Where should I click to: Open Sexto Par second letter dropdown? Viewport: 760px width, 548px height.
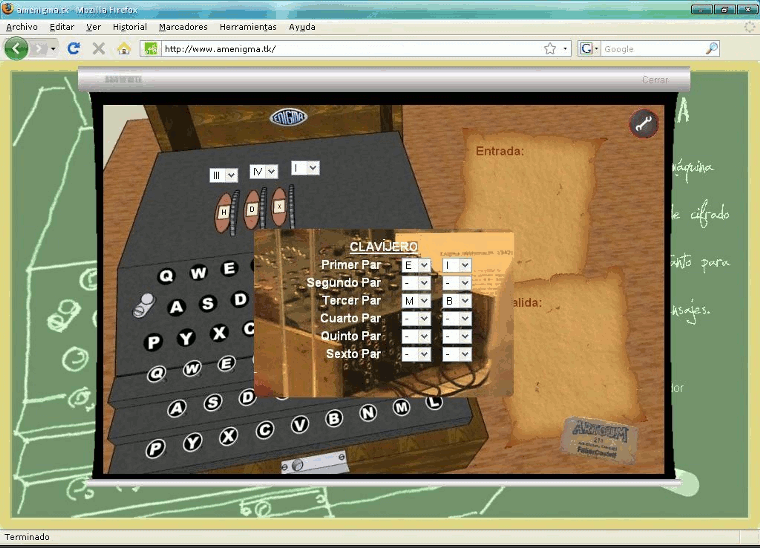[457, 354]
